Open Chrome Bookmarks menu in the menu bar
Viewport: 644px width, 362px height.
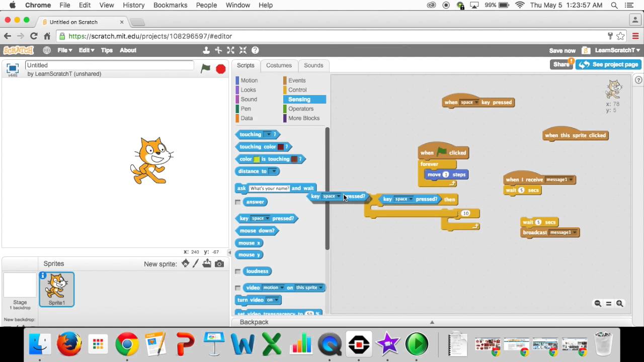170,5
